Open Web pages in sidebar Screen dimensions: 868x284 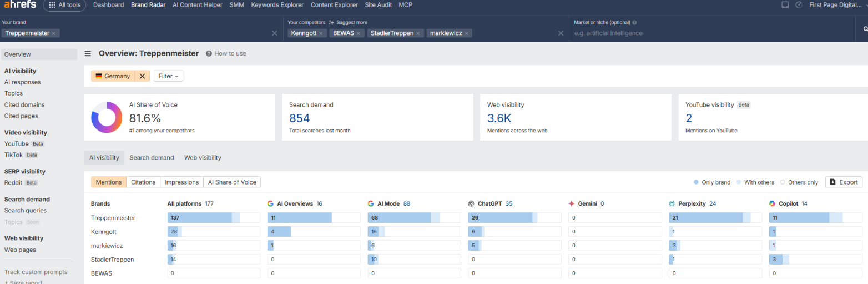click(20, 250)
